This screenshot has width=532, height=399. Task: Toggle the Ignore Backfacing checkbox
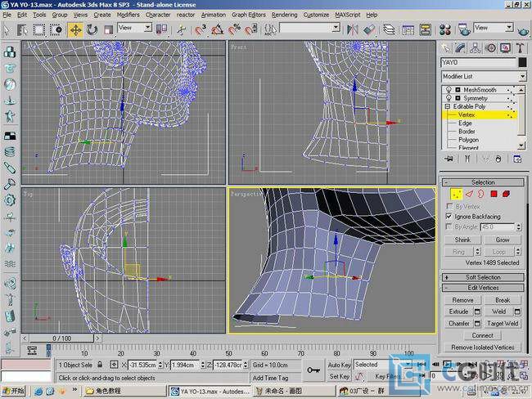click(449, 217)
